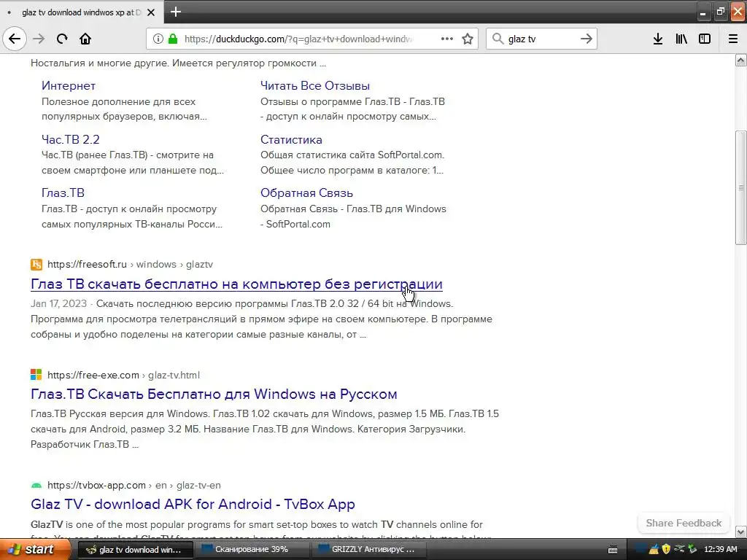Open page actions three-dots menu

pyautogui.click(x=447, y=39)
